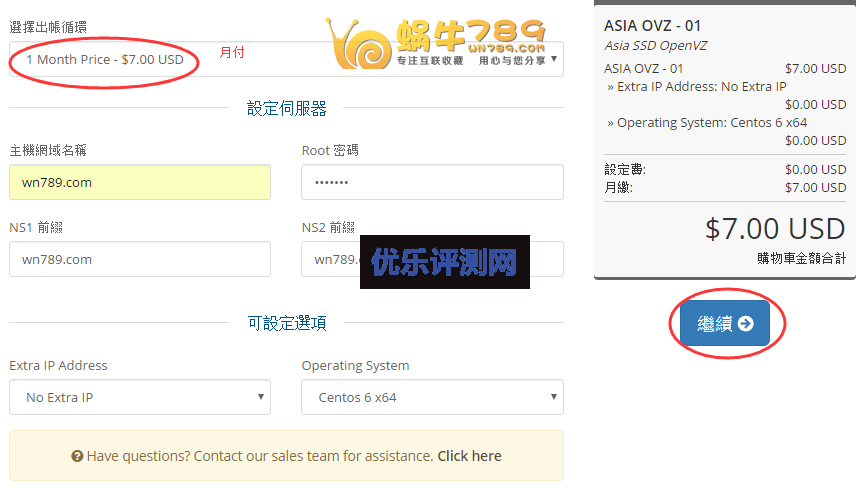The image size is (867, 488).
Task: Open the billing cycle dropdown arrow
Action: click(x=553, y=59)
